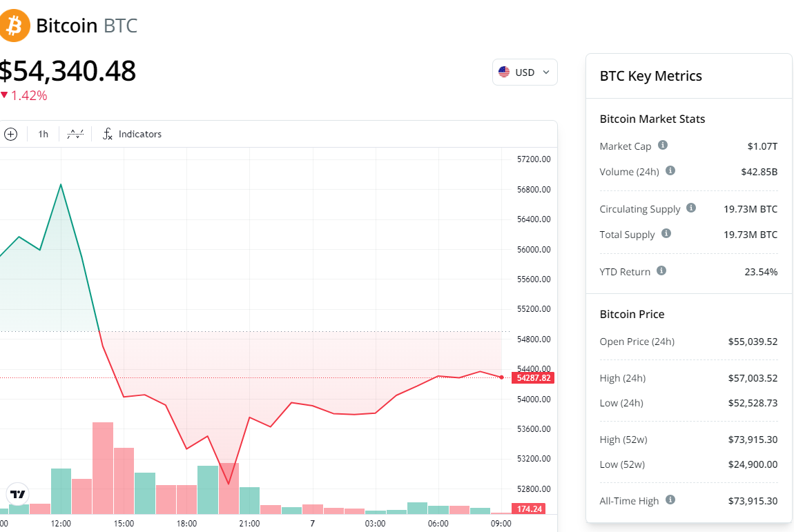
Task: Click the BTC Key Metrics heading
Action: coord(650,76)
